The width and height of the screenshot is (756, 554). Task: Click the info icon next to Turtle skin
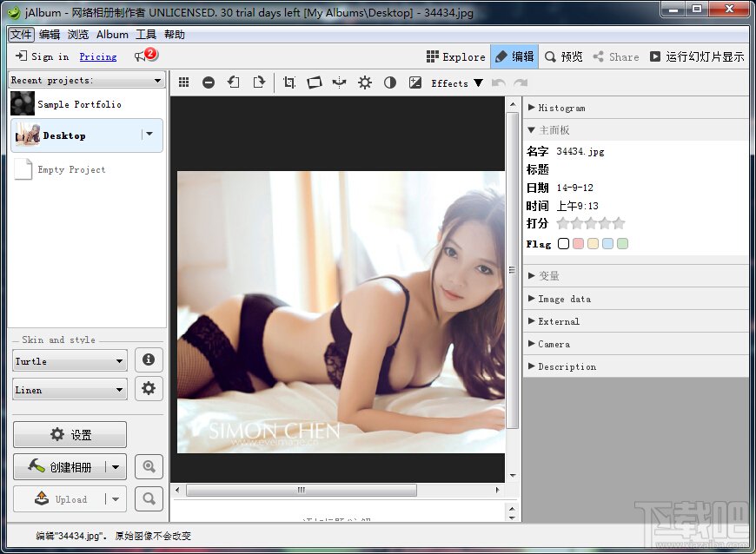pos(149,359)
